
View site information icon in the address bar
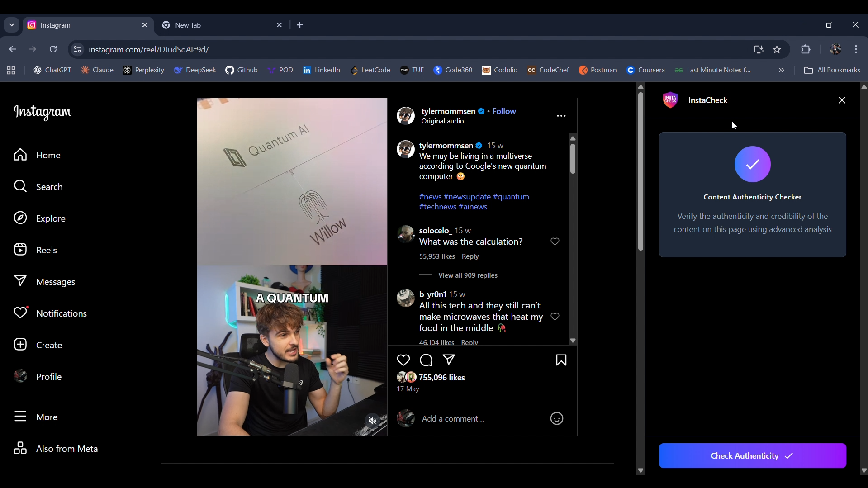(x=77, y=50)
